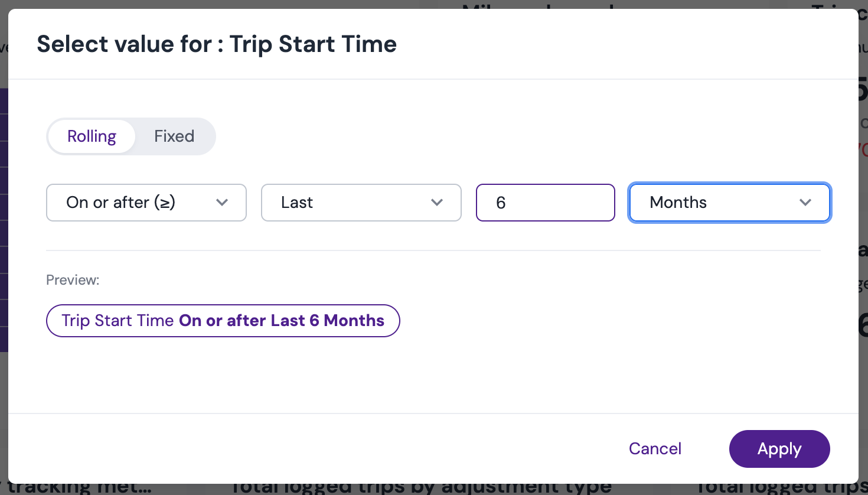
Task: Open the 'On or after (≥)' operator dropdown
Action: tap(146, 203)
